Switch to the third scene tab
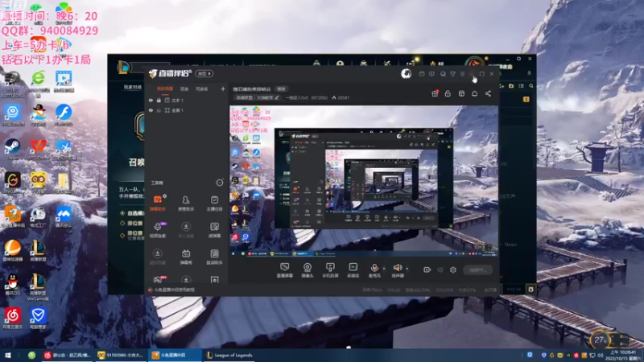Viewport: 644px width, 362px height. point(201,88)
